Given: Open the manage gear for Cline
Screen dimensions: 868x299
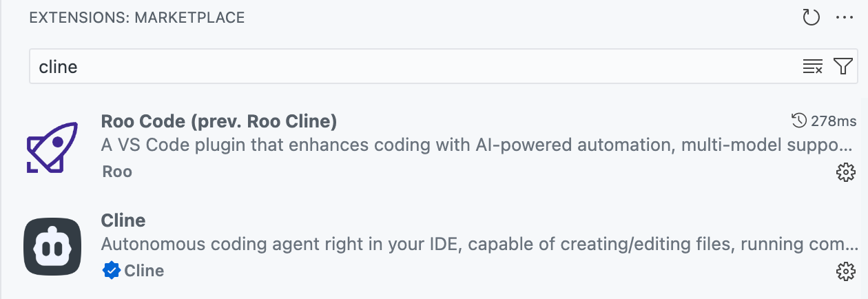Looking at the screenshot, I should (845, 271).
